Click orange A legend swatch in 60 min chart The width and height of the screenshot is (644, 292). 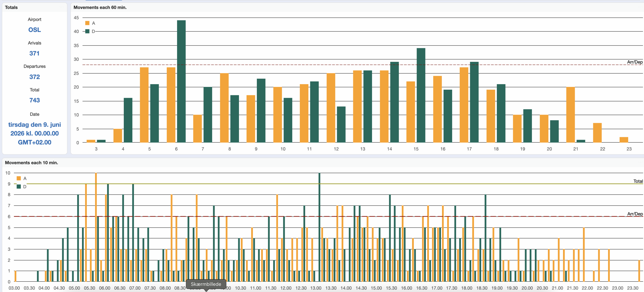87,23
